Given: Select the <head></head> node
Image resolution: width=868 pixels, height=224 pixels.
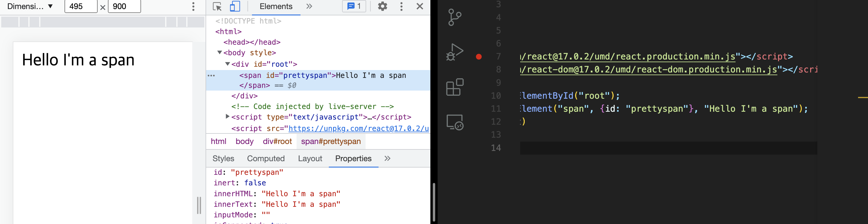Looking at the screenshot, I should 252,42.
